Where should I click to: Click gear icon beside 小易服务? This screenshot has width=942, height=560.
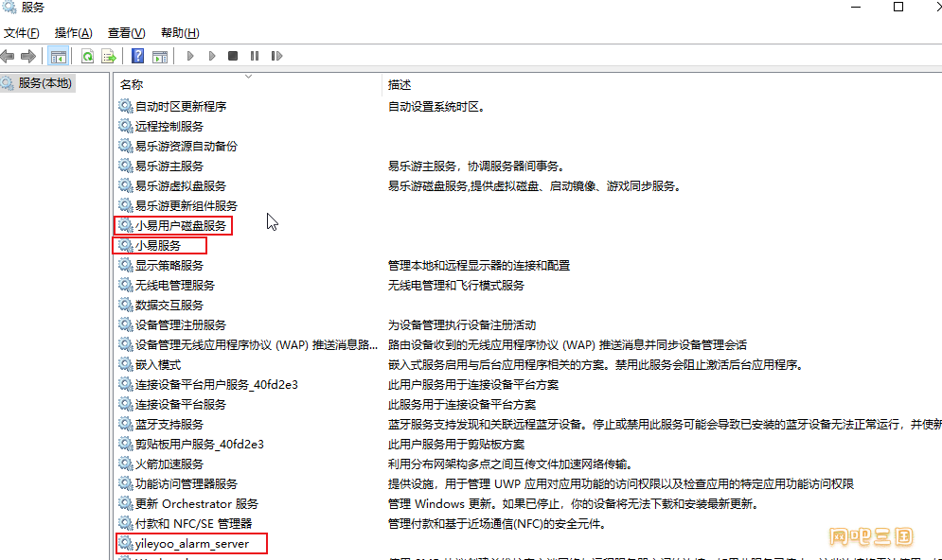[x=125, y=246]
